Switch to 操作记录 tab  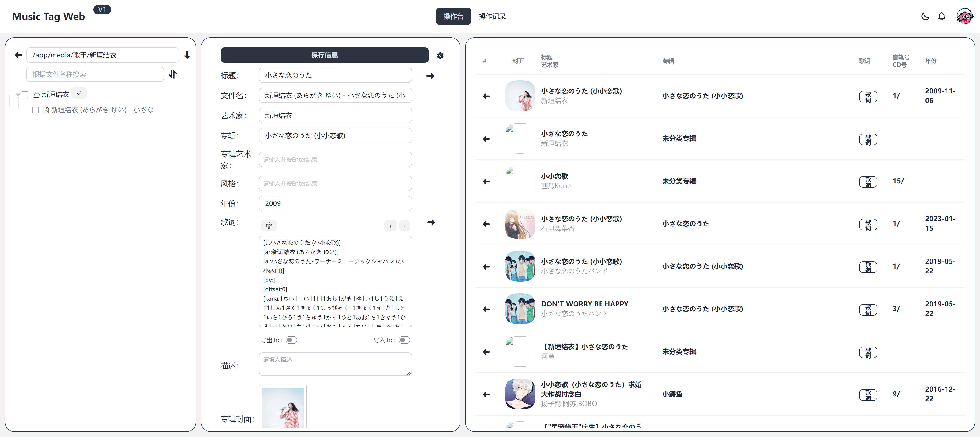coord(492,16)
